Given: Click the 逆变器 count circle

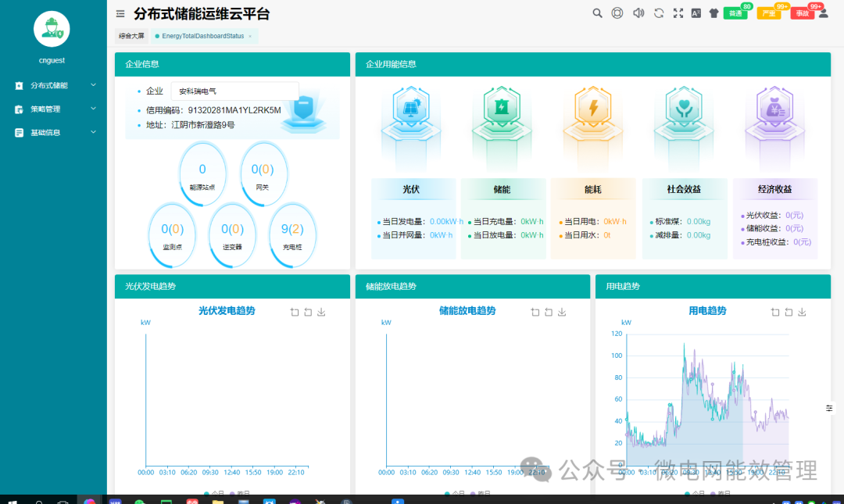Looking at the screenshot, I should point(233,234).
